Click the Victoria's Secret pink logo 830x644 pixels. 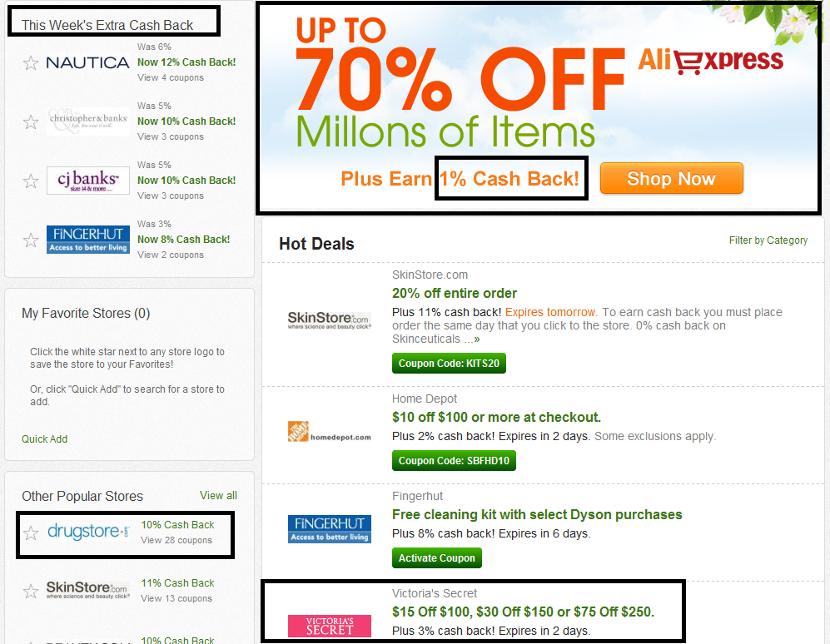(x=329, y=626)
